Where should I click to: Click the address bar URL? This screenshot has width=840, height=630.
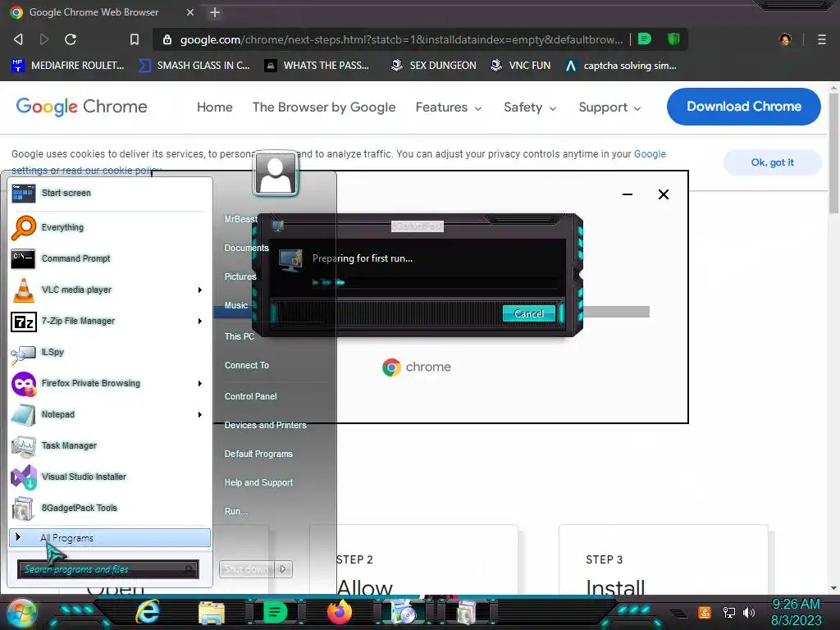[401, 39]
